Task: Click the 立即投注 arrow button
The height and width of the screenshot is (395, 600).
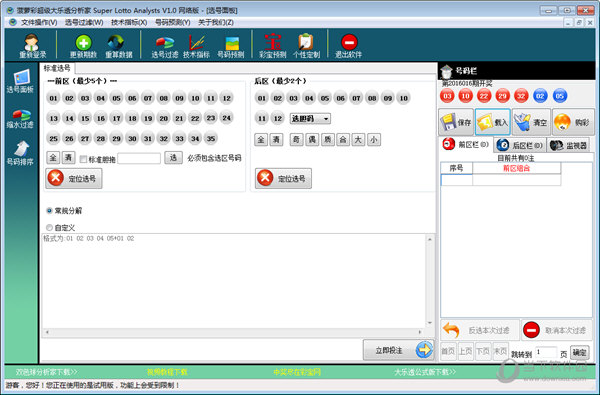Action: (x=398, y=350)
